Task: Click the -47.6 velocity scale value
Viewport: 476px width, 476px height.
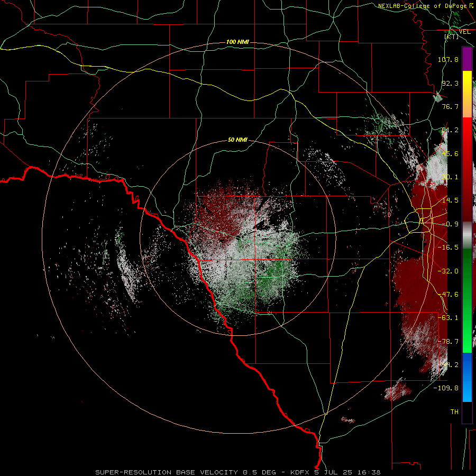Action: 448,295
